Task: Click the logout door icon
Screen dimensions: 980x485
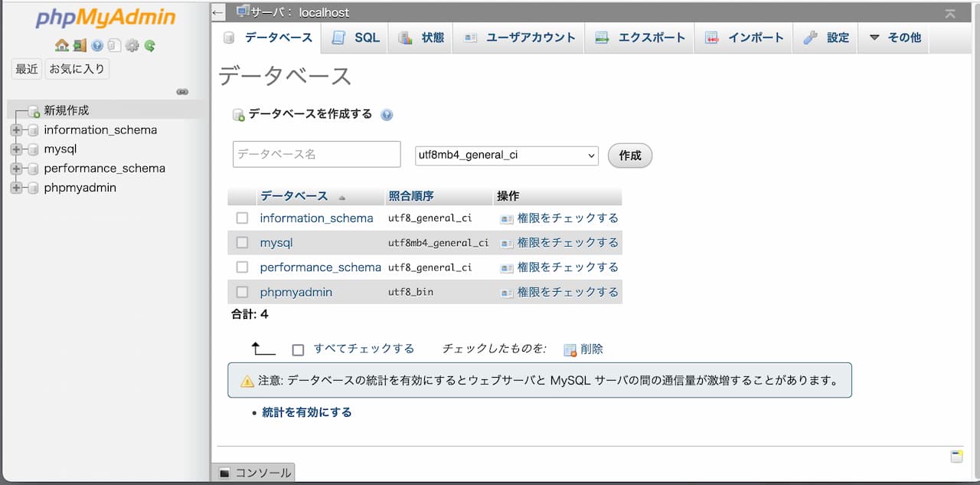Action: [x=80, y=46]
